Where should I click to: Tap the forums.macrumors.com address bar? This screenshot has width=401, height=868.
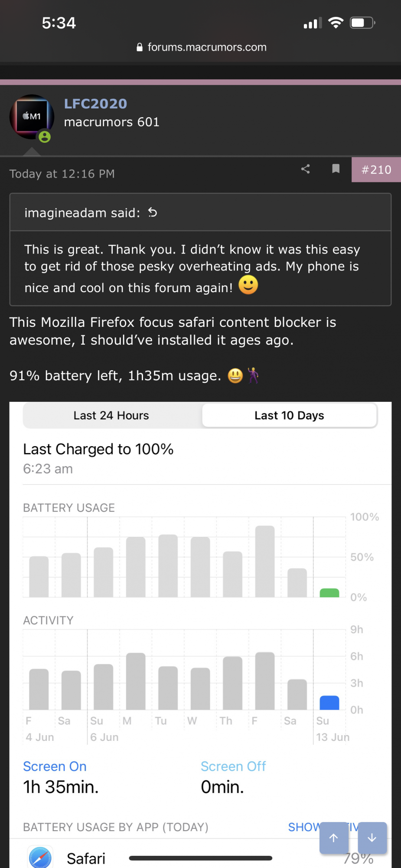[x=201, y=47]
